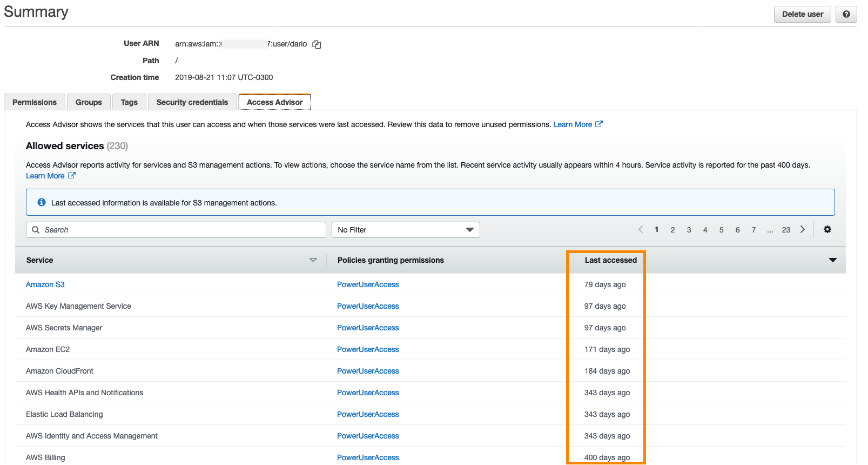
Task: Go to page 2 of results
Action: tap(672, 230)
